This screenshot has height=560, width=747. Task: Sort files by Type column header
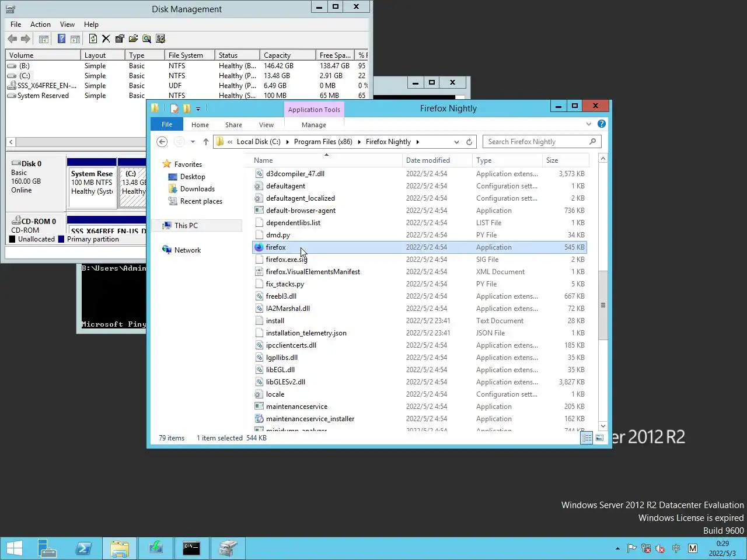click(507, 160)
